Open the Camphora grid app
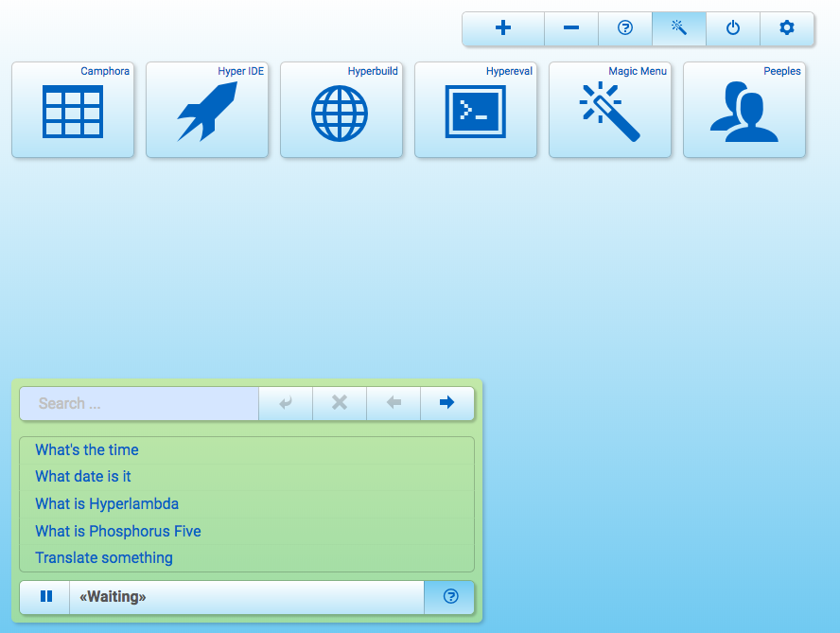The image size is (840, 633). click(73, 110)
